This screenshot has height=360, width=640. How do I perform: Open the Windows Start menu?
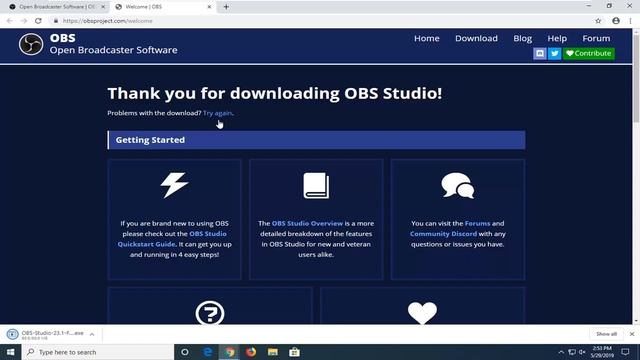coord(11,352)
